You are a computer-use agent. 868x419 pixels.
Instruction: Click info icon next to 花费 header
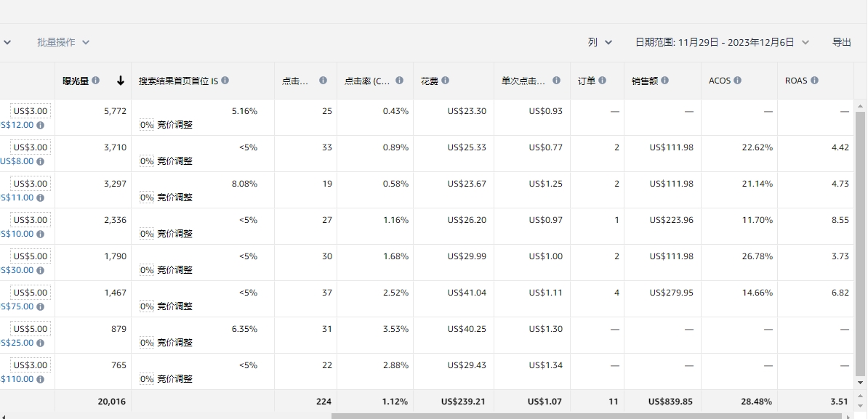(445, 80)
